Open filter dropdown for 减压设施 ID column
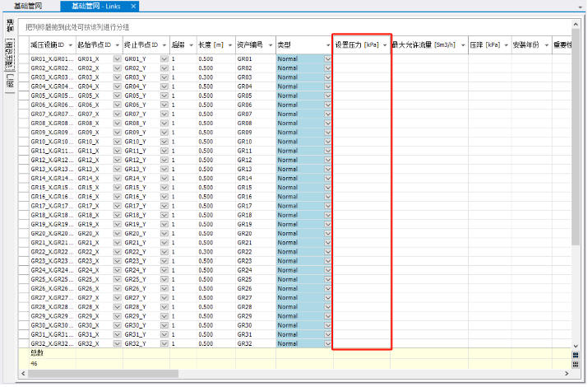 point(71,44)
